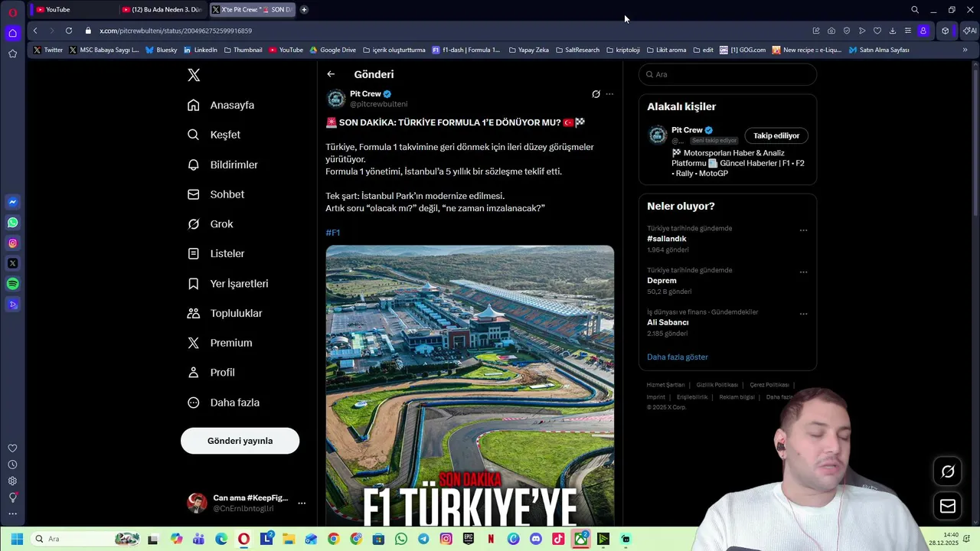The height and width of the screenshot is (551, 980).
Task: Open account options next to Can ama #KeepFig
Action: point(302,503)
